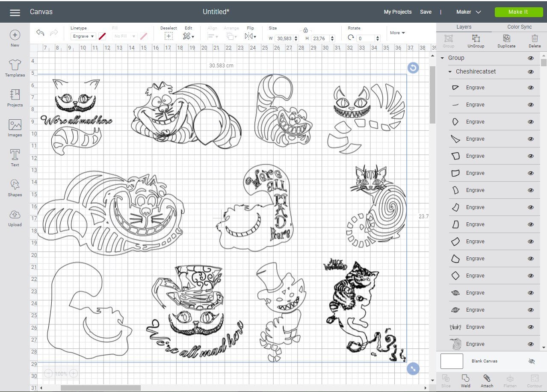Screen dimensions: 547x392
Task: Open the Linetype dropdown
Action: pos(83,36)
